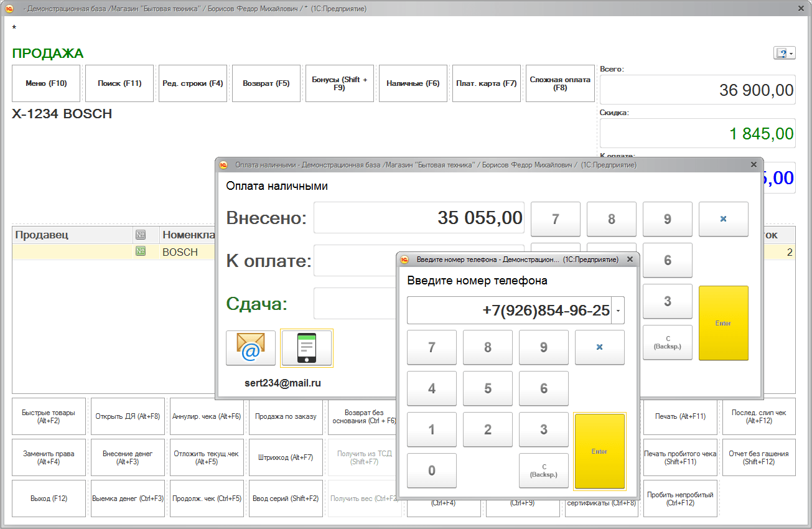Click Выемка денег (Ctrl+F3)
The height and width of the screenshot is (529, 812).
[x=128, y=499]
